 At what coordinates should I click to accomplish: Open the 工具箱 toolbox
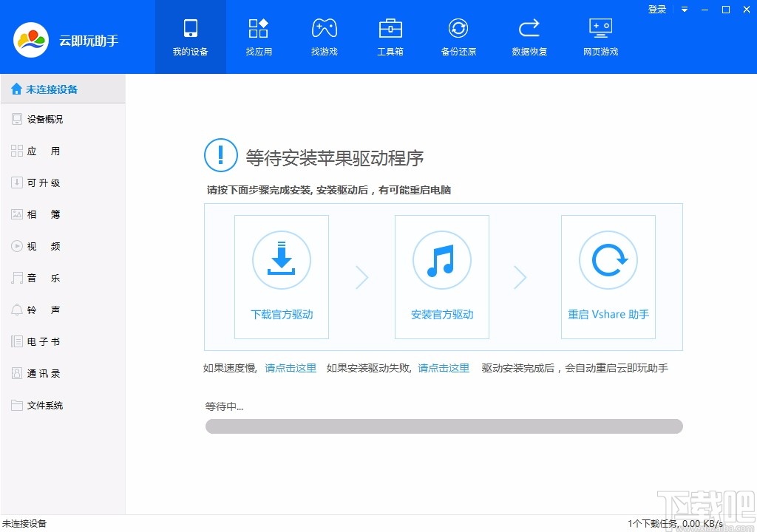click(390, 35)
